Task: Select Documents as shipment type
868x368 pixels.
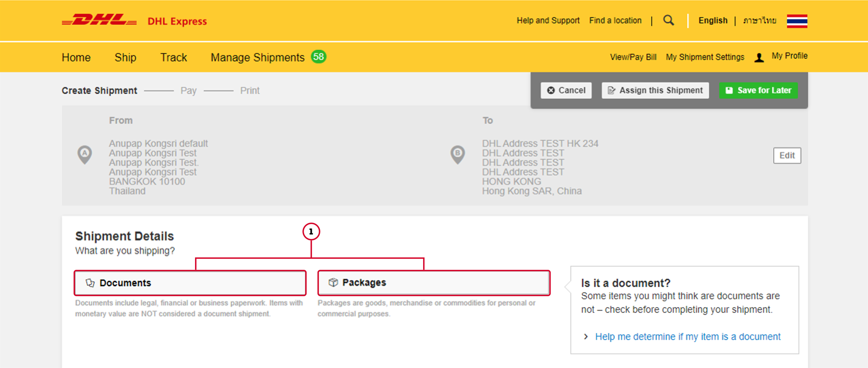Action: tap(190, 283)
